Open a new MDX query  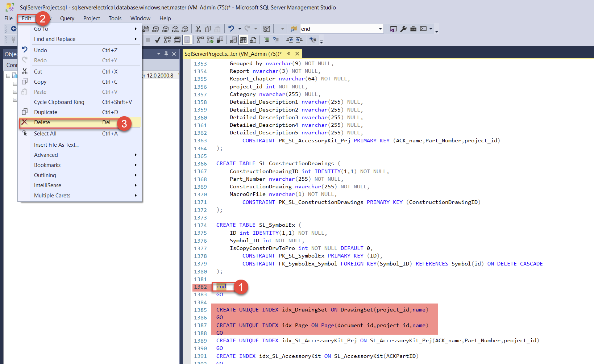pyautogui.click(x=155, y=29)
